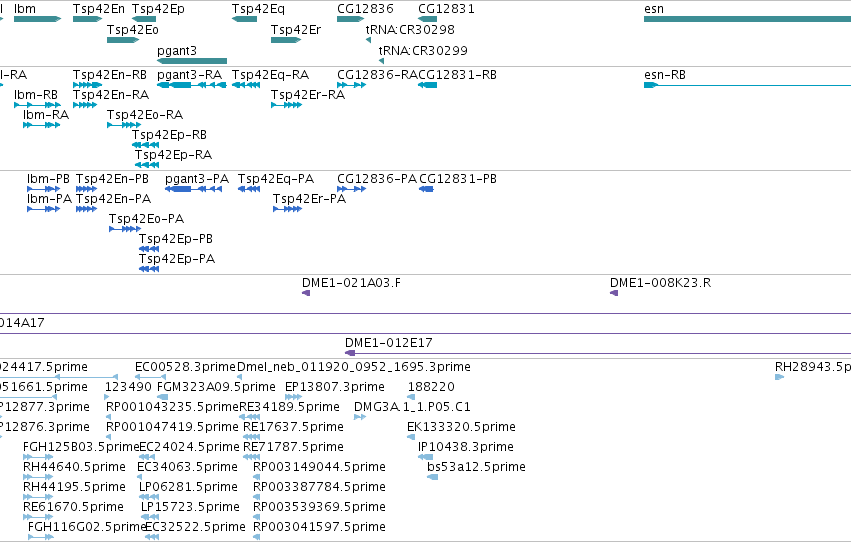Select transcript CG12836-RA
The image size is (851, 542).
point(352,85)
